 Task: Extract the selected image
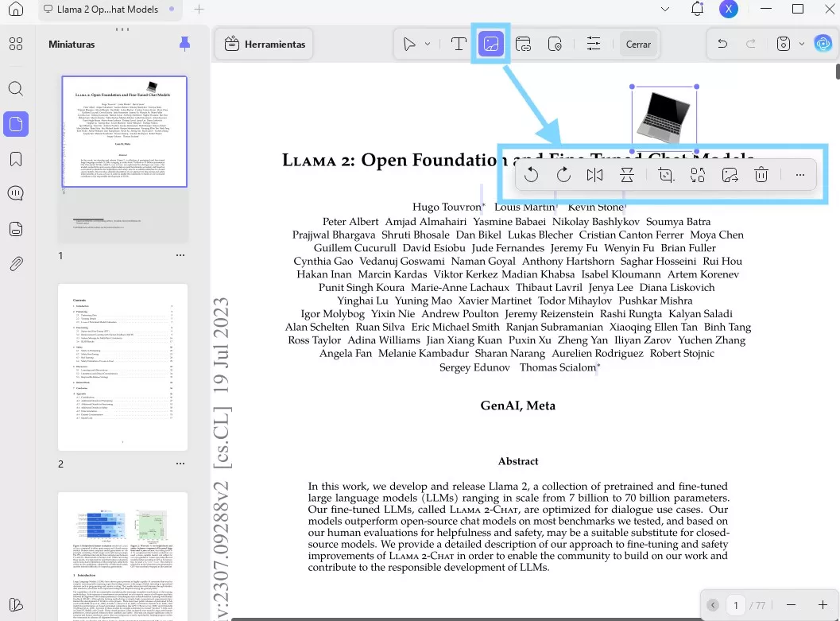730,175
